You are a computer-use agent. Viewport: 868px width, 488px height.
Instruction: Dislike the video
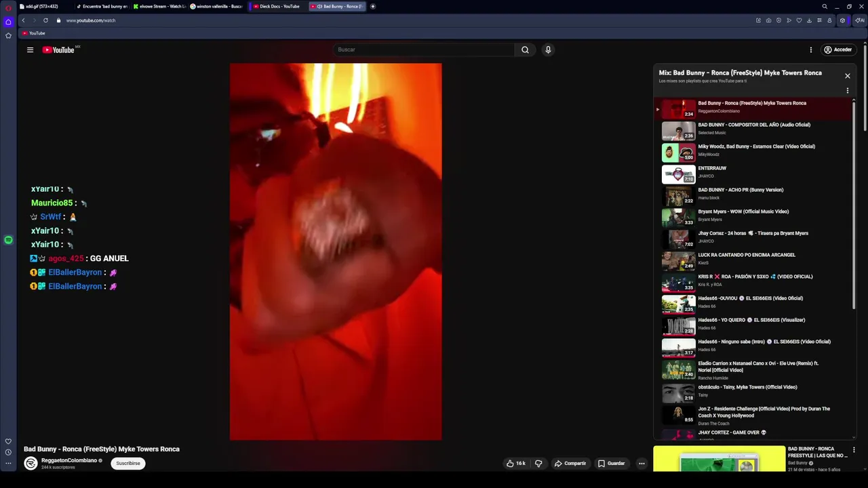[538, 464]
